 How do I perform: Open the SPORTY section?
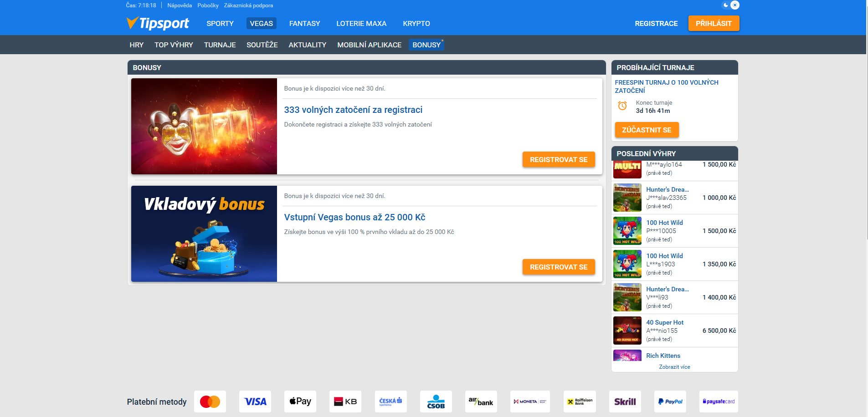220,24
